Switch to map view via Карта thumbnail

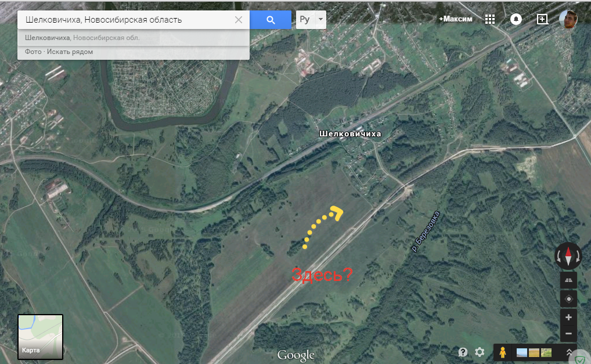coord(40,336)
